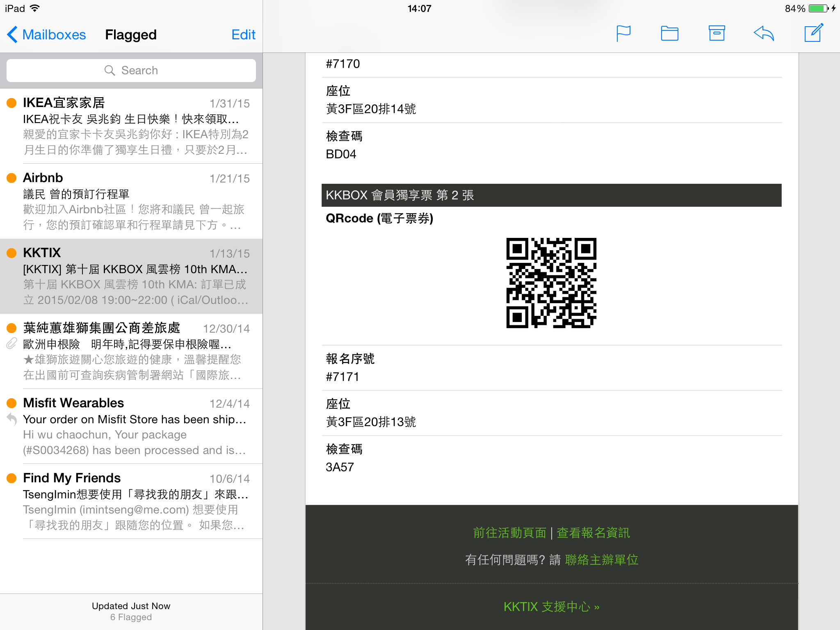Screen dimensions: 840x630
Task: Tap the reply arrow icon
Action: point(764,34)
